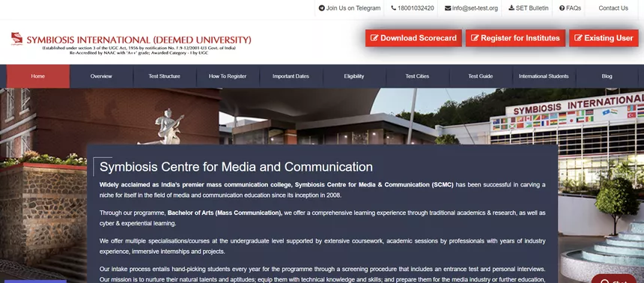Open the chat bubble widget
The height and width of the screenshot is (283, 644).
[614, 279]
